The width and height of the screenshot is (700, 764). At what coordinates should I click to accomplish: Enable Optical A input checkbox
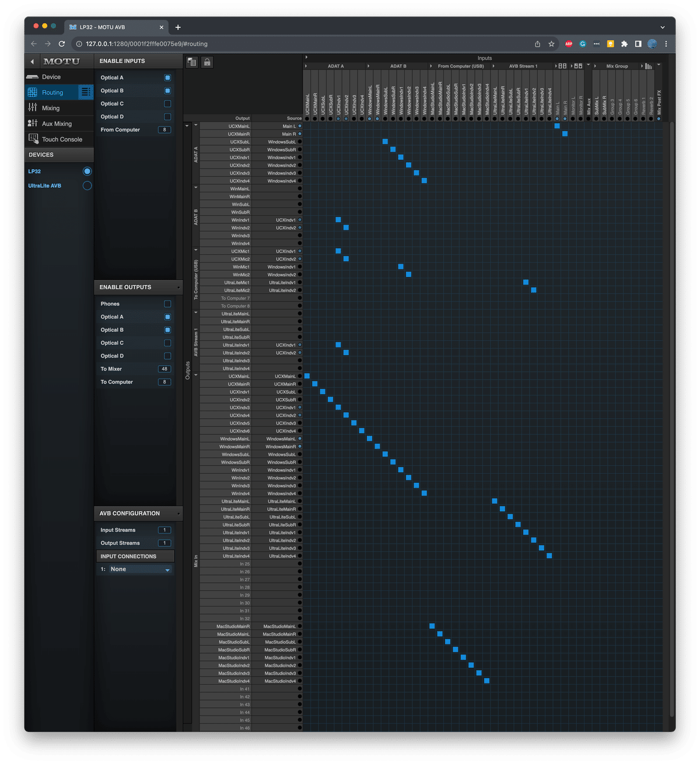click(x=167, y=78)
